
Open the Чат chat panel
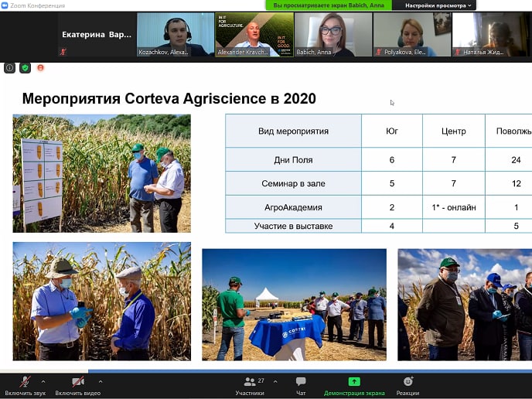[x=301, y=386]
